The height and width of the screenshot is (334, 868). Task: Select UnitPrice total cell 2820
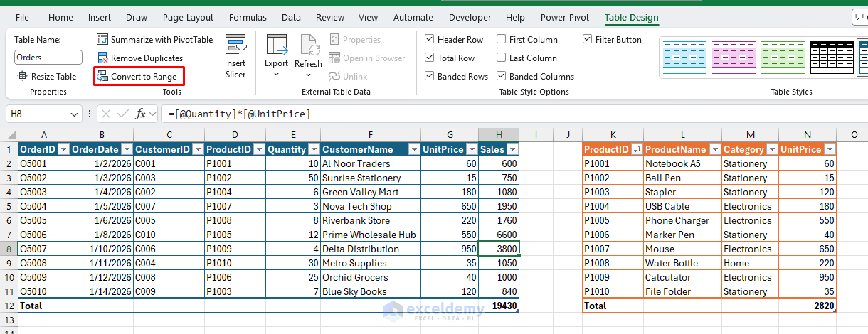pyautogui.click(x=807, y=306)
